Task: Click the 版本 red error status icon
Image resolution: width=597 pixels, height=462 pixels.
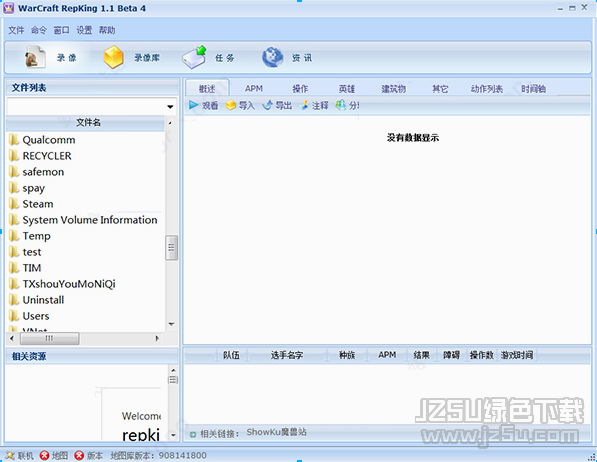Action: tap(79, 455)
